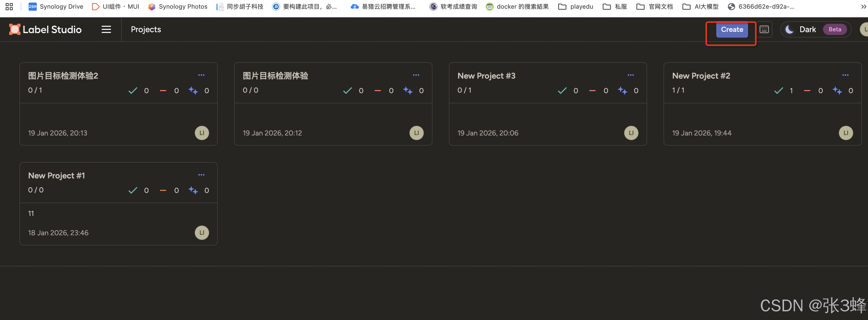This screenshot has height=320, width=868.
Task: Click user avatar at top right corner
Action: coord(864,29)
